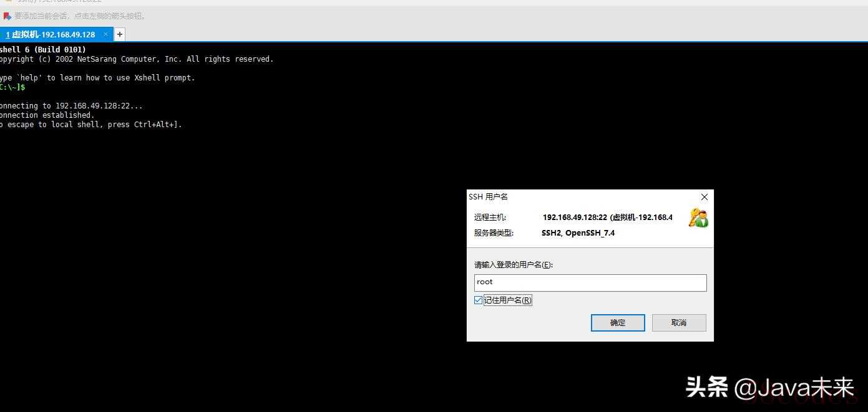This screenshot has width=868, height=412.
Task: Switch to the 虚拟机-192.168.49.128 tab
Action: point(53,34)
